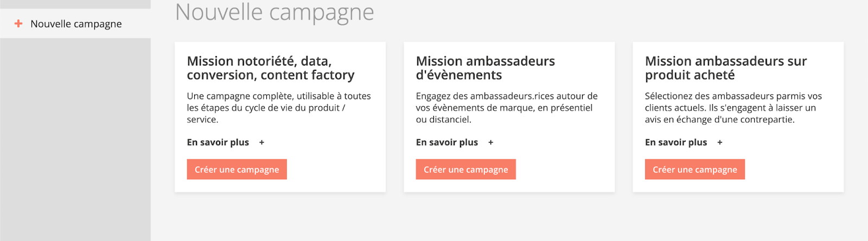Click the description starting "Sélectionnez des ambassadeurs"
Image resolution: width=868 pixels, height=241 pixels.
[733, 108]
